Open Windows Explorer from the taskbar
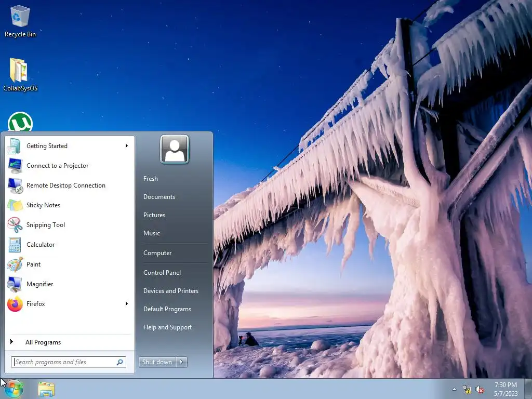 [x=46, y=389]
